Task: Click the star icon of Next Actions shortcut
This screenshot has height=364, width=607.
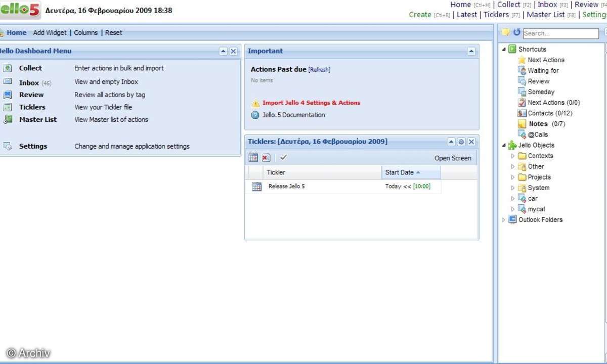Action: pos(522,60)
